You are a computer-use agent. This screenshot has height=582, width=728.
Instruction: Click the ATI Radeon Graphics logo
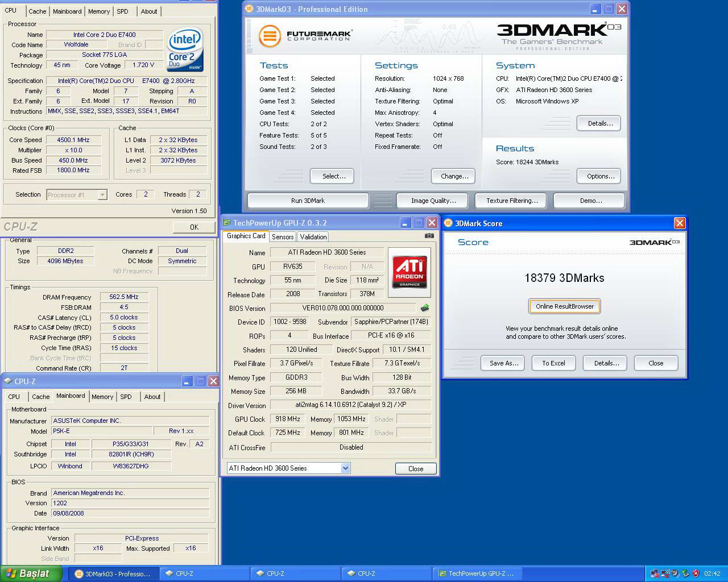[x=409, y=272]
